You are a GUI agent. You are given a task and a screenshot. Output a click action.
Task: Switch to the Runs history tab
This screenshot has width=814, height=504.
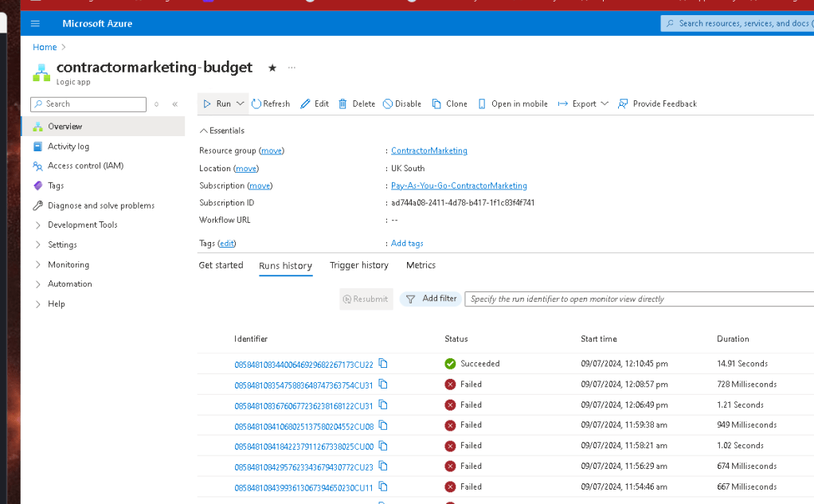pos(285,266)
